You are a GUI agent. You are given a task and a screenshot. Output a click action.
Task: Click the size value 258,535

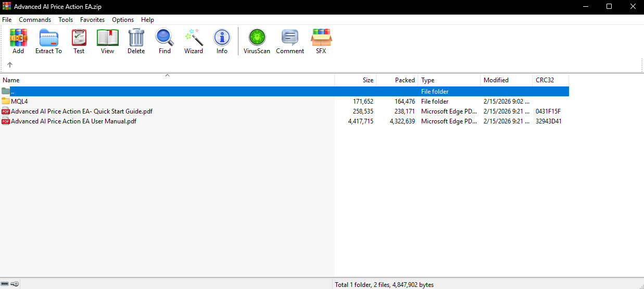pos(363,111)
